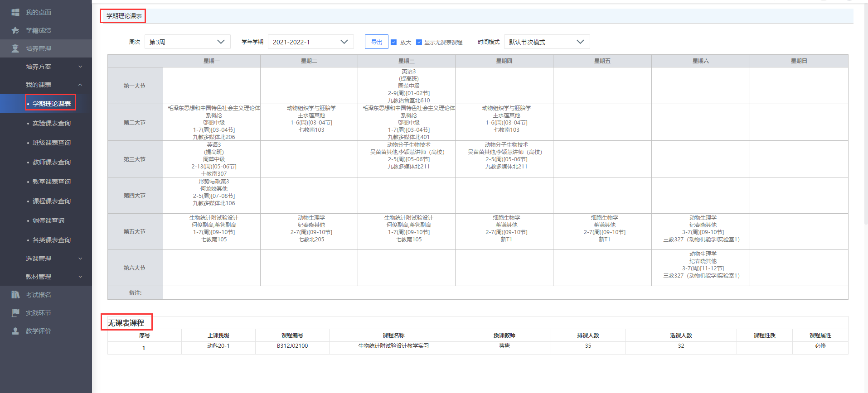This screenshot has width=868, height=393.
Task: Click the books icon for 考试报名
Action: click(x=15, y=295)
